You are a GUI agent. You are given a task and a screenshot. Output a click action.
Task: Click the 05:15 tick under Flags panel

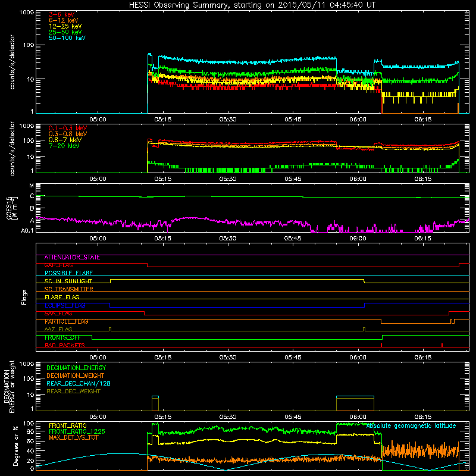162,358
